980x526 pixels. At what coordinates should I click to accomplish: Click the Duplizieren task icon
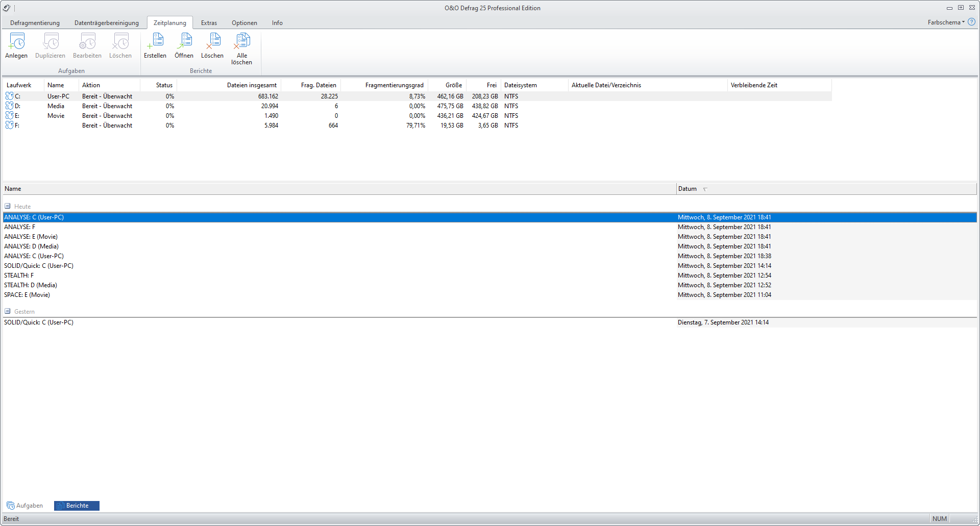coord(50,46)
